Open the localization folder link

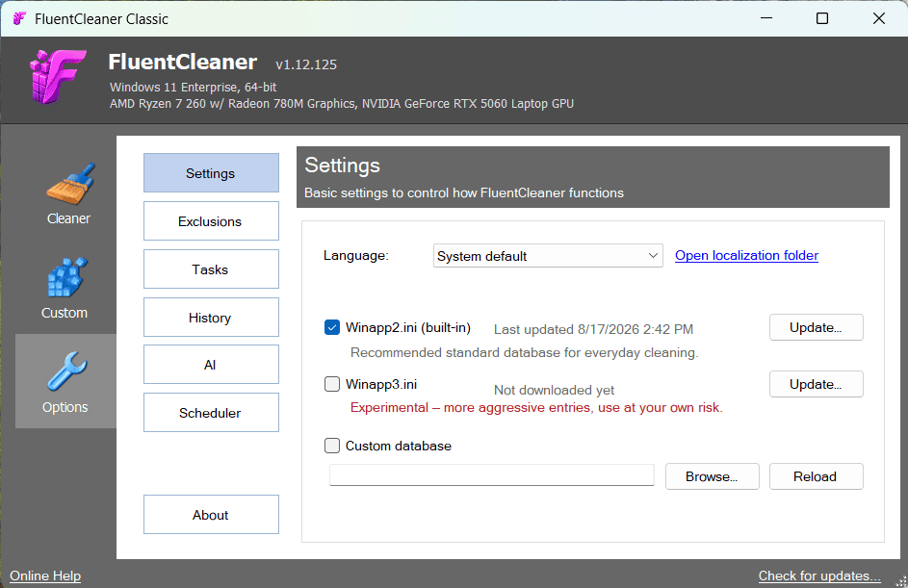point(746,256)
